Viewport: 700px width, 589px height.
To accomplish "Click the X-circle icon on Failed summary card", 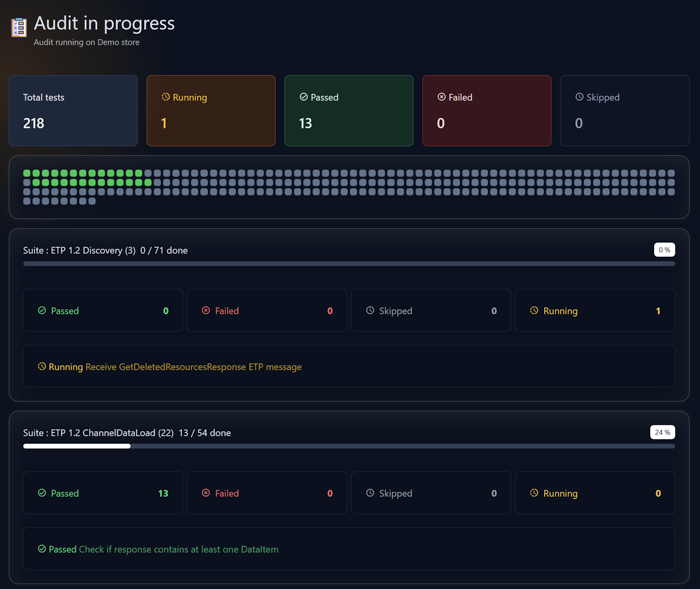I will tap(442, 97).
